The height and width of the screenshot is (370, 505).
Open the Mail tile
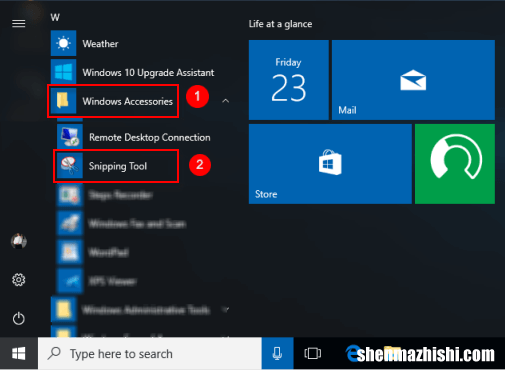tap(413, 80)
